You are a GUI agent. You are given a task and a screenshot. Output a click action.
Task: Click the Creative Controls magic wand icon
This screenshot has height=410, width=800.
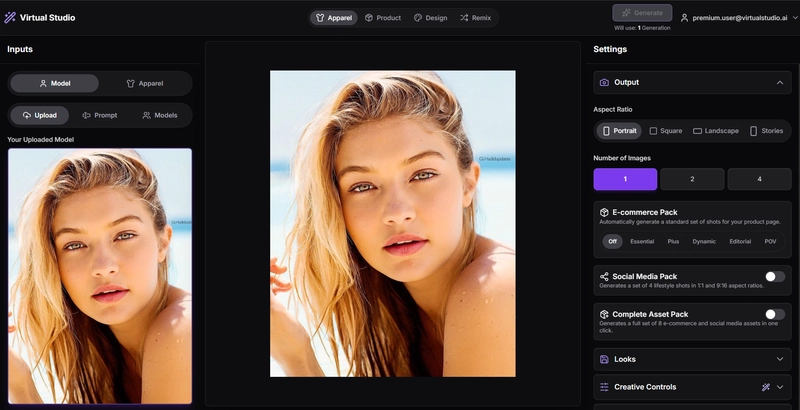[x=765, y=387]
